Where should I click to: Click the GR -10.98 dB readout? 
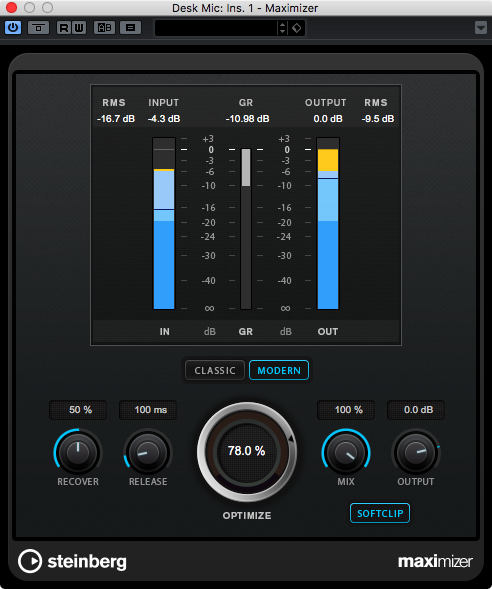point(247,119)
